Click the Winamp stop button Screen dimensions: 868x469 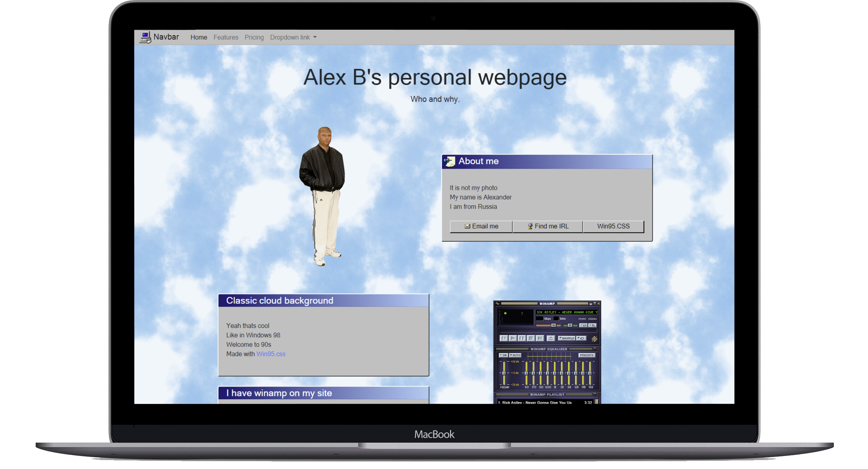click(x=531, y=338)
